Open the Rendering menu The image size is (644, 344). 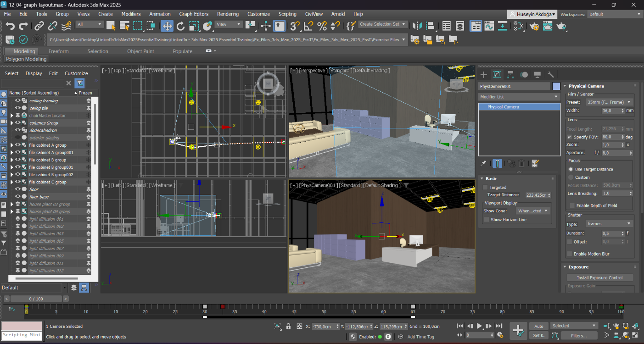228,14
